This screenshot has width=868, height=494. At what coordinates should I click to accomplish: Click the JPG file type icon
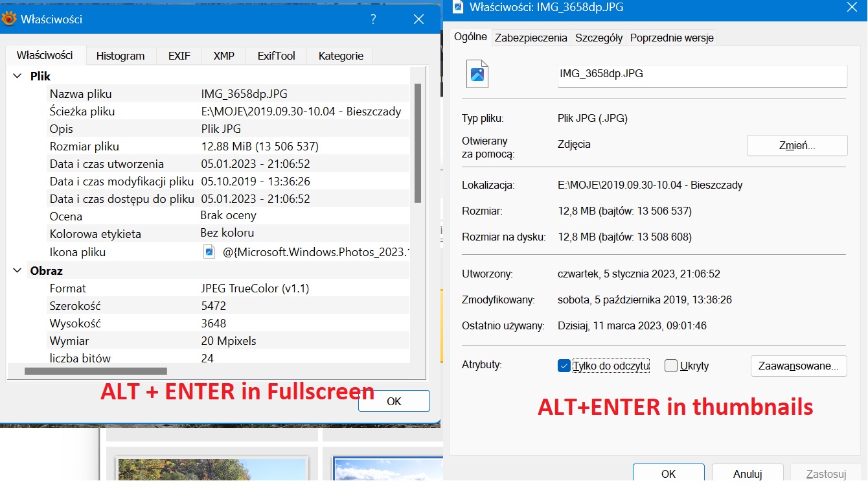[477, 74]
